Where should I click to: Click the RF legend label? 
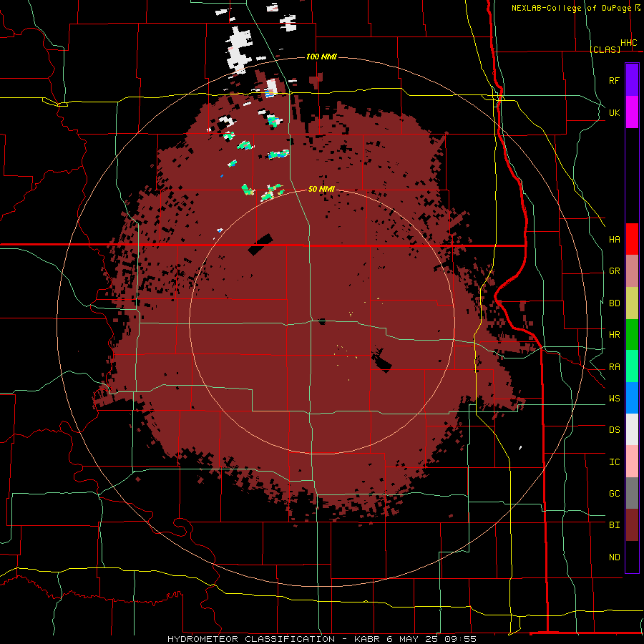(615, 80)
